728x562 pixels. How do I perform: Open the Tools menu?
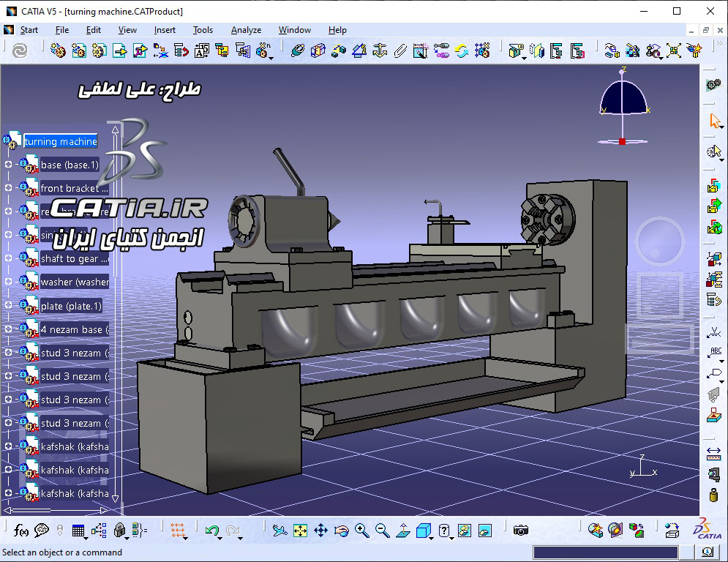tap(203, 30)
